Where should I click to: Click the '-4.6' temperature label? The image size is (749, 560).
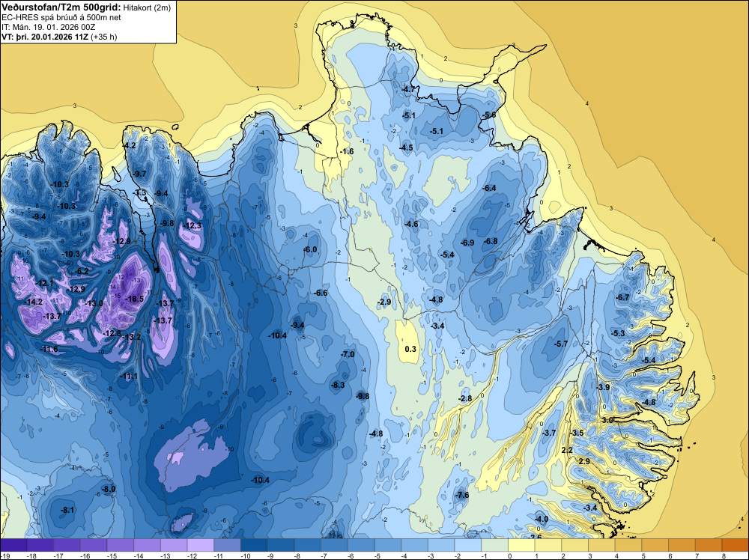(410, 224)
